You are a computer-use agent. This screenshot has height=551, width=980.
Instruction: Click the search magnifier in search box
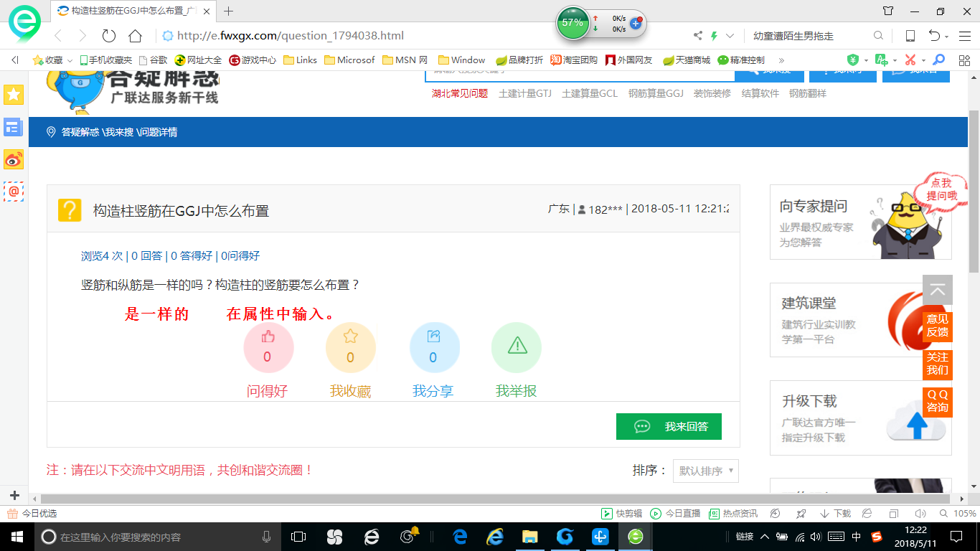pos(879,36)
